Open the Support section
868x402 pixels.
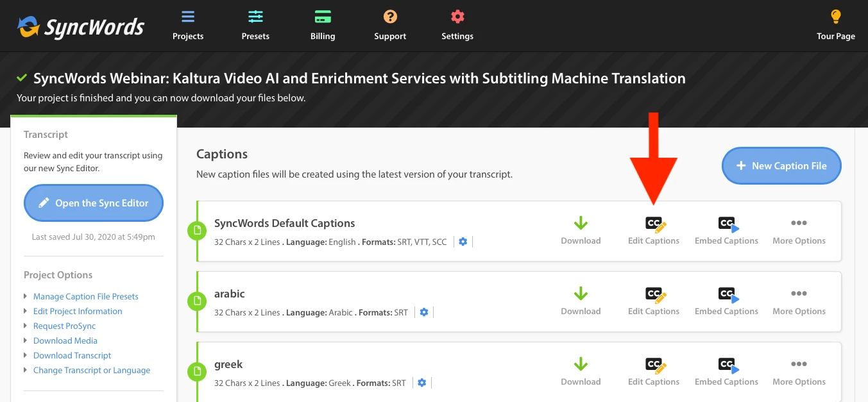click(390, 26)
